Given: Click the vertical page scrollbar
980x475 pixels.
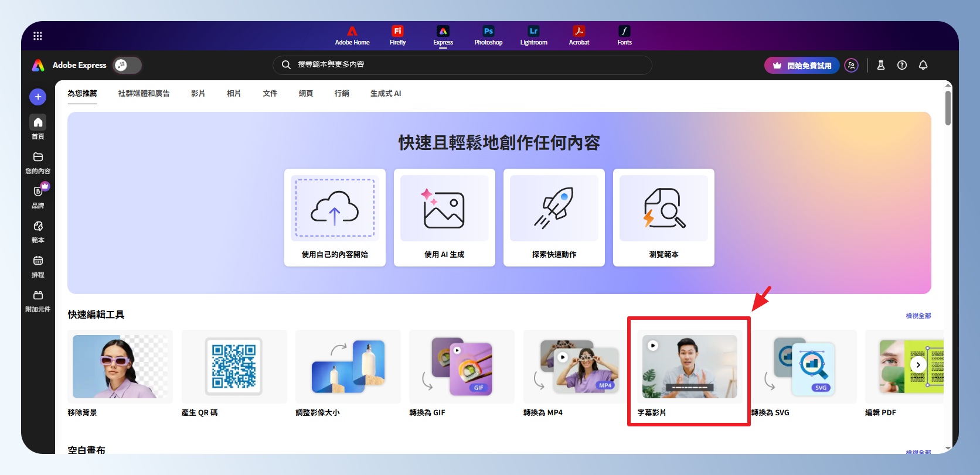Looking at the screenshot, I should (948, 108).
